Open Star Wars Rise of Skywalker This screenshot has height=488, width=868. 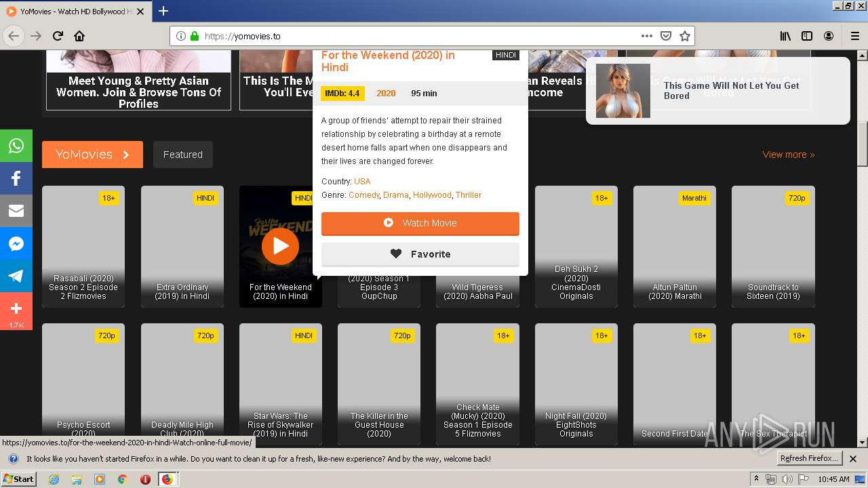pyautogui.click(x=281, y=384)
